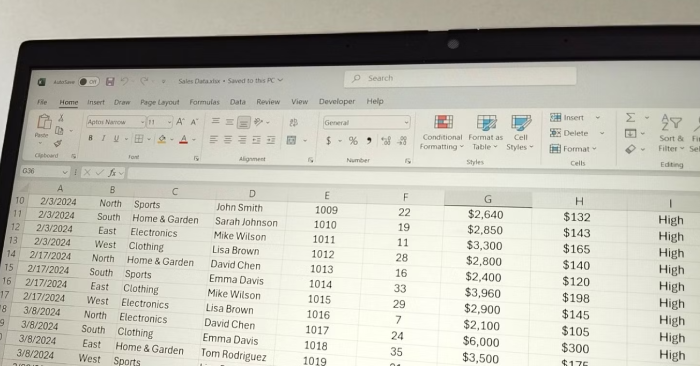Open the Excel app icon menu
Screen dimensions: 700x366
pyautogui.click(x=42, y=82)
